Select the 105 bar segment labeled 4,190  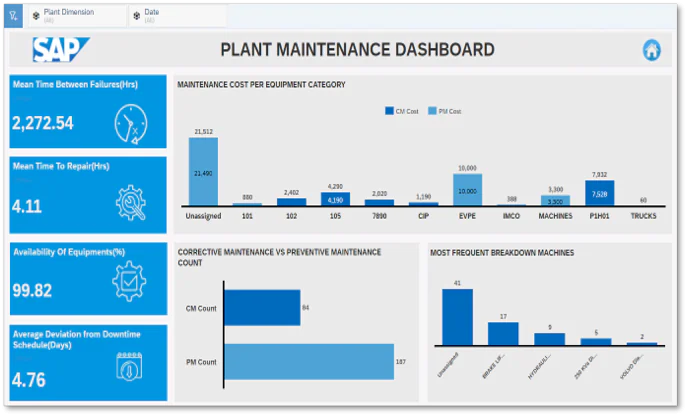[335, 199]
